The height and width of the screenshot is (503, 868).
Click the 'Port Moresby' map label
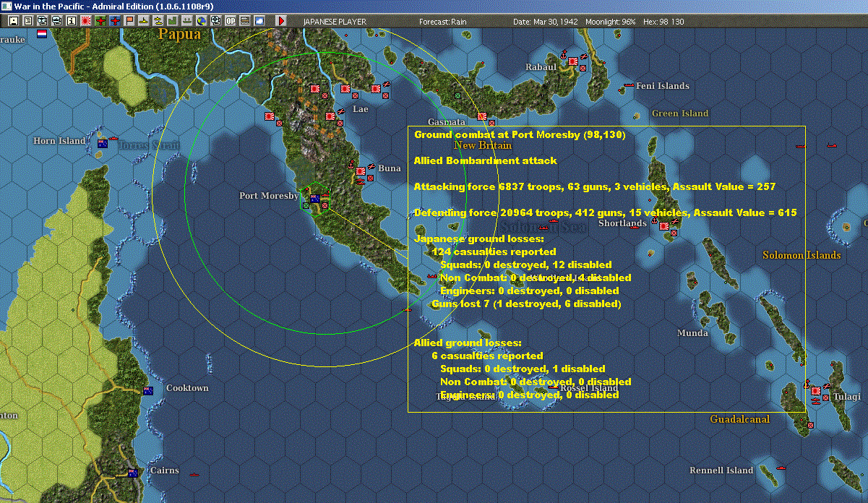(269, 196)
